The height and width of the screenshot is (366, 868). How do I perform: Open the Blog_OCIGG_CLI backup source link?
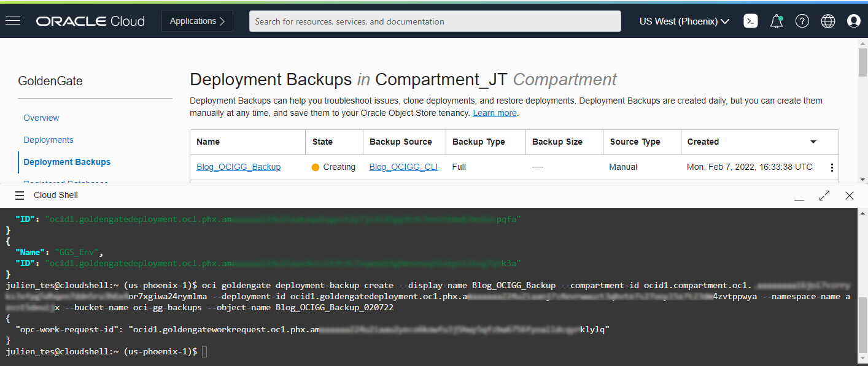(403, 167)
